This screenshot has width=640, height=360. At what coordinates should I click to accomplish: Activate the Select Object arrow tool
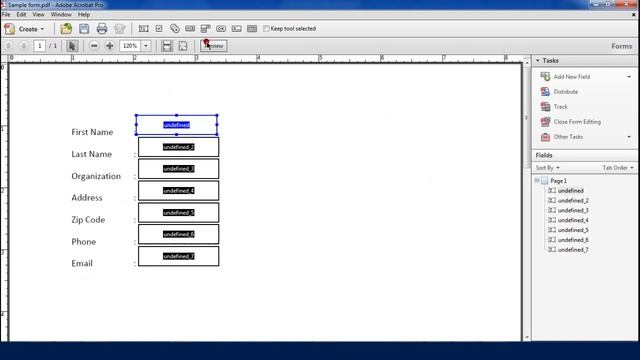tap(72, 46)
